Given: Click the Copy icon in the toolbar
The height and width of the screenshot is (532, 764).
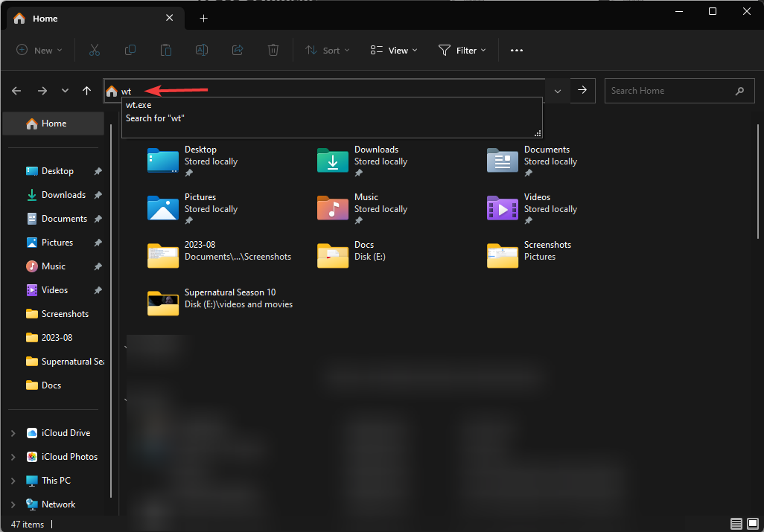Looking at the screenshot, I should (130, 50).
